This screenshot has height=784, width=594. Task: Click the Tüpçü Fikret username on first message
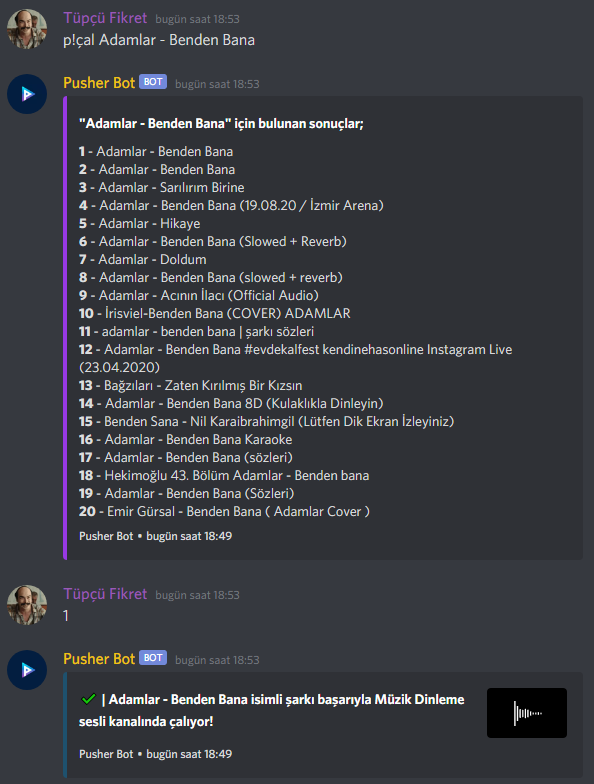[x=105, y=18]
